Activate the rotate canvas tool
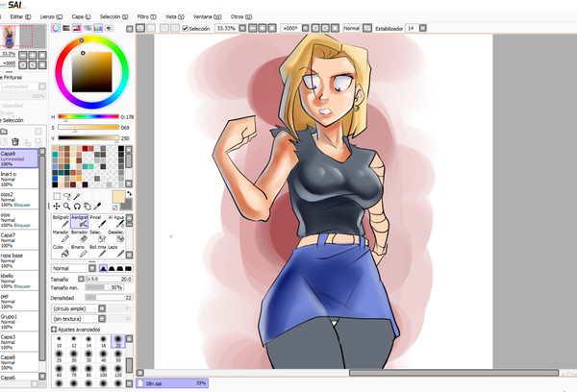This screenshot has width=577, height=392. coord(77,207)
